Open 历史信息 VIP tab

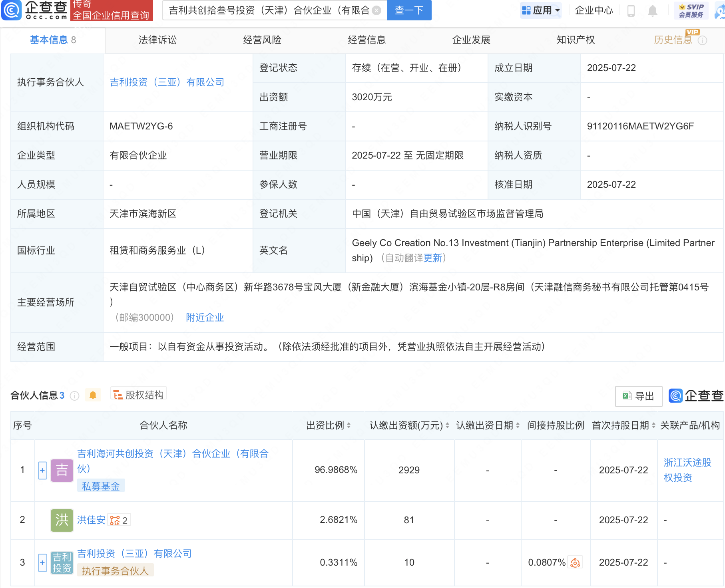673,40
